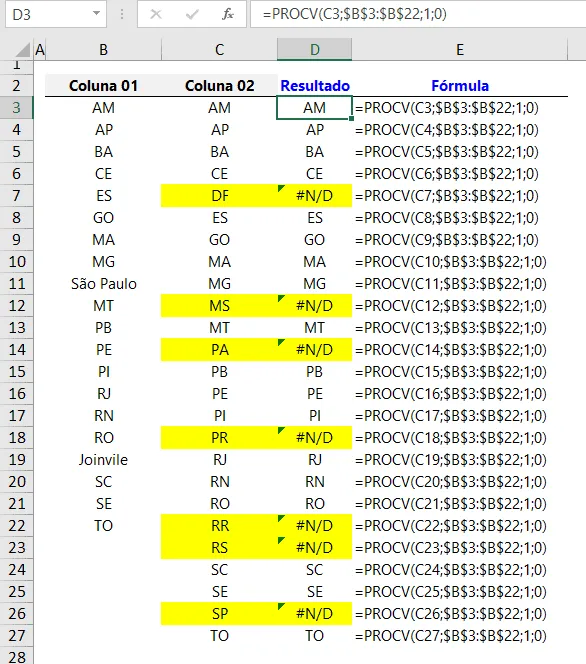Select column B header

[103, 50]
